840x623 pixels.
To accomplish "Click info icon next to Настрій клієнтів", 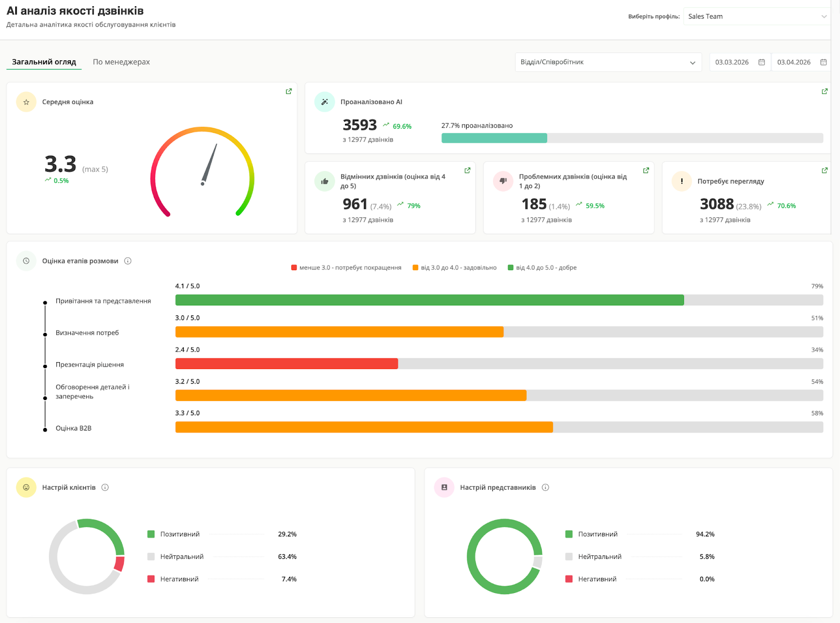I will 105,488.
